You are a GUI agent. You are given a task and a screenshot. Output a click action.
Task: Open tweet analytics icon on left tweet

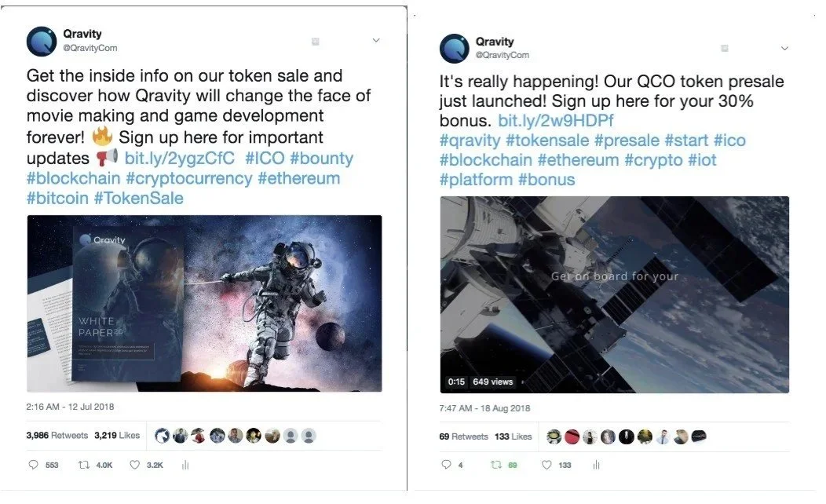(x=185, y=465)
